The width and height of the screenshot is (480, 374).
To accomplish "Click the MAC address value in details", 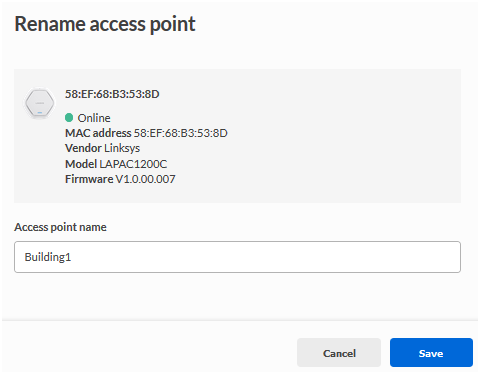I will point(181,133).
